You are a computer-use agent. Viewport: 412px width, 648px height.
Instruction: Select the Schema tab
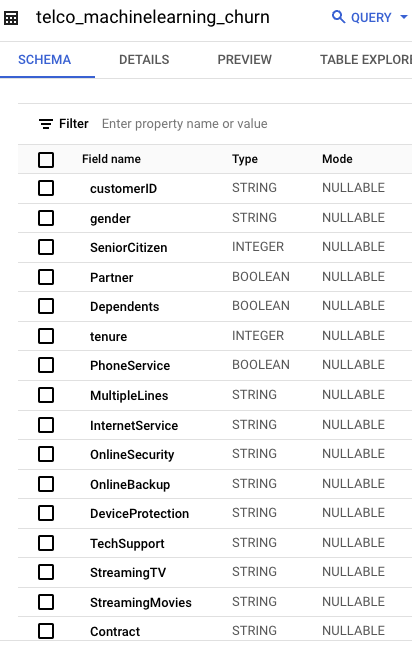[x=45, y=60]
